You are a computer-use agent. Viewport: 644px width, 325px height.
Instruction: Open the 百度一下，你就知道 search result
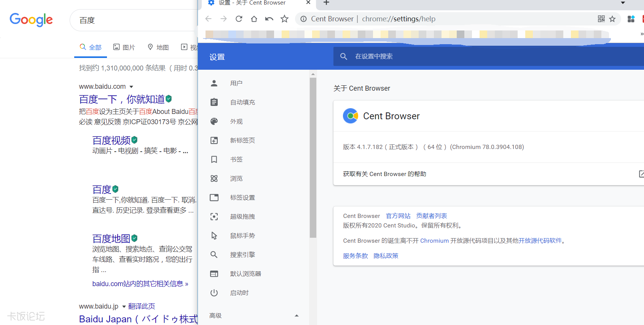(122, 99)
